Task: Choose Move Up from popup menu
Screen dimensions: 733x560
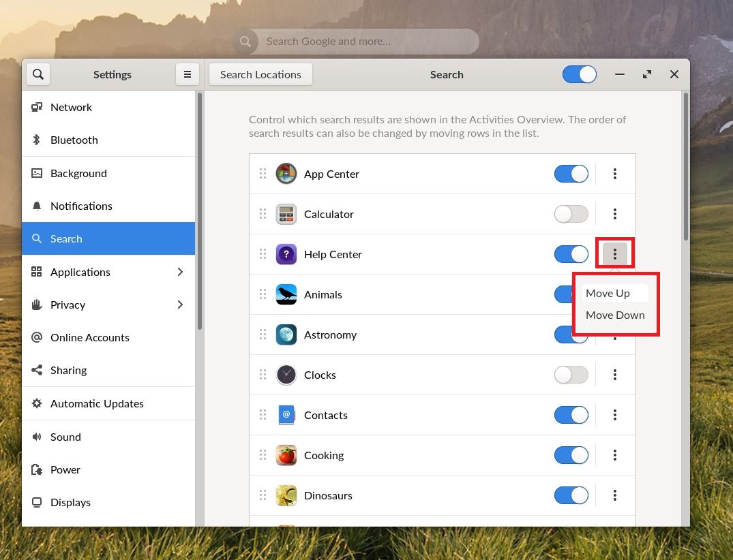Action: (x=615, y=293)
